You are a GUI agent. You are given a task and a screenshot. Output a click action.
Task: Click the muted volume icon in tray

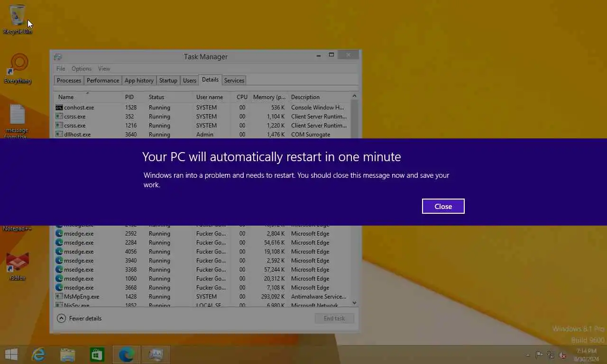point(562,355)
